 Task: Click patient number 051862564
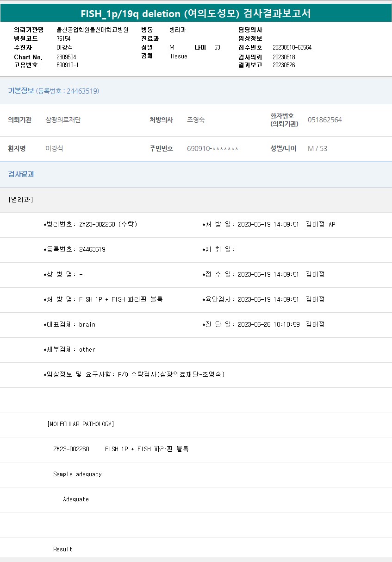[x=324, y=120]
